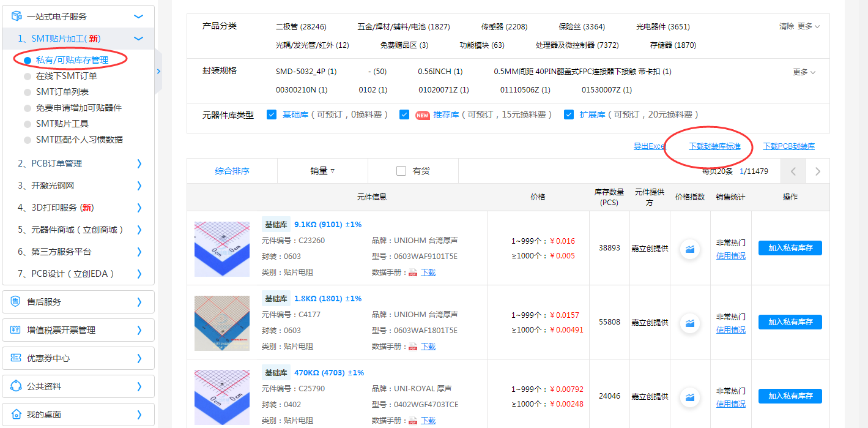This screenshot has height=428, width=868.
Task: Add 9.1KΩ resistor via 加入私有库存 button
Action: pyautogui.click(x=790, y=248)
